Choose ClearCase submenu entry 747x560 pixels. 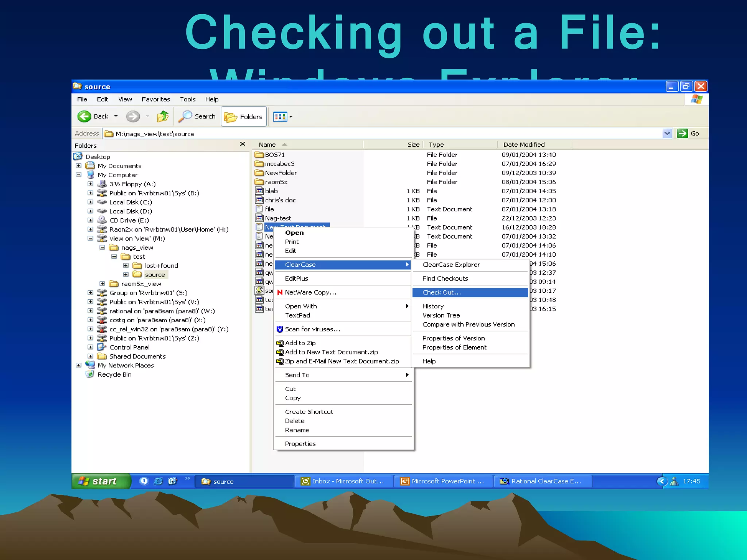point(344,265)
